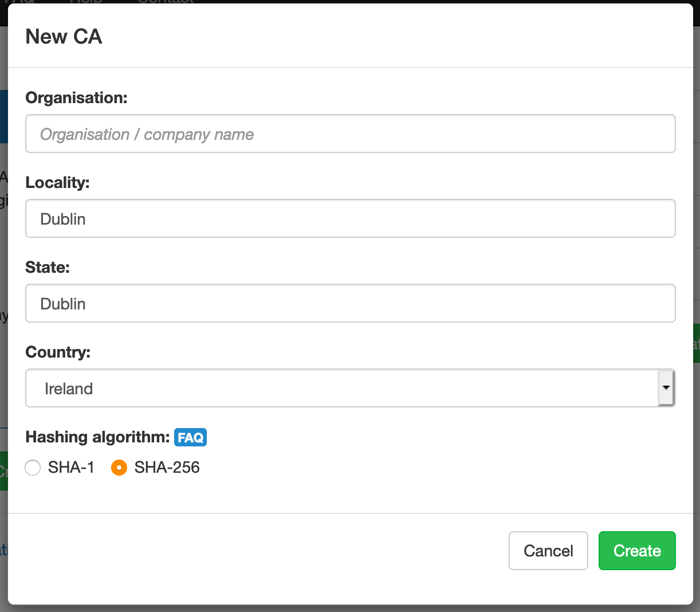Image resolution: width=700 pixels, height=612 pixels.
Task: Click the Organisation: field label
Action: pos(76,98)
